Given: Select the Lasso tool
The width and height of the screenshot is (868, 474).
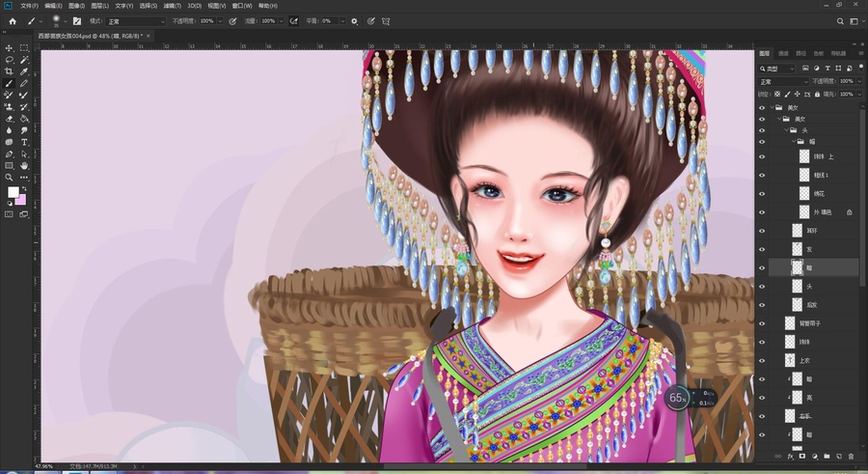Looking at the screenshot, I should coord(9,60).
